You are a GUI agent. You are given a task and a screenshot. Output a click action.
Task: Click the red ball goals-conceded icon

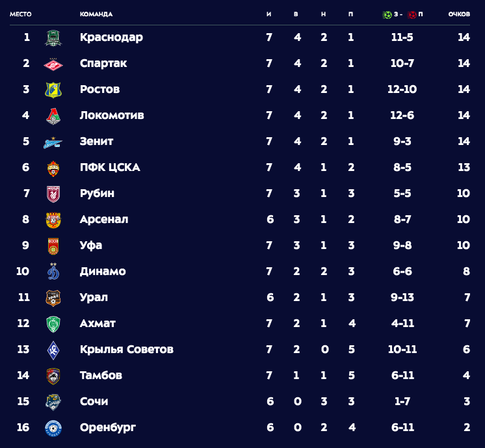click(412, 14)
